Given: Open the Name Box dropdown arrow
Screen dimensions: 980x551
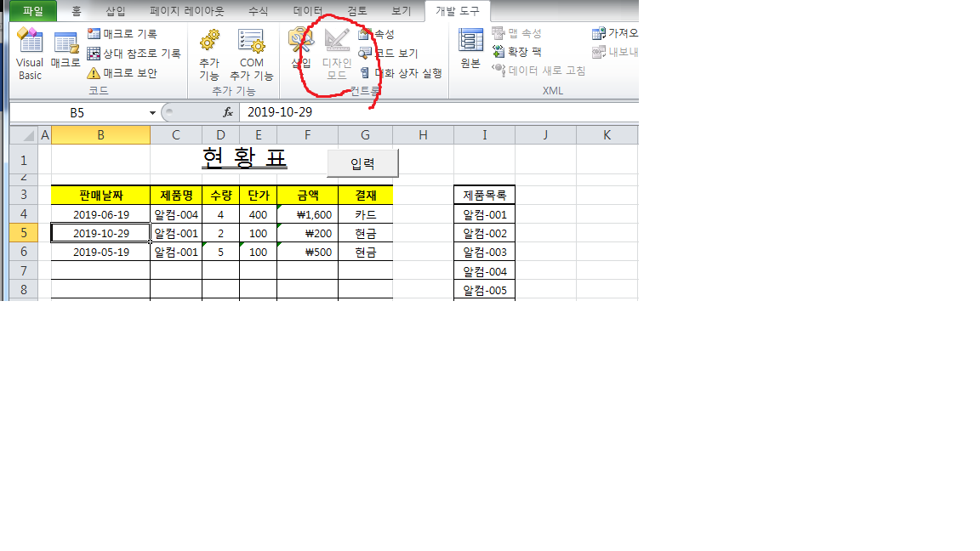Looking at the screenshot, I should coord(152,112).
